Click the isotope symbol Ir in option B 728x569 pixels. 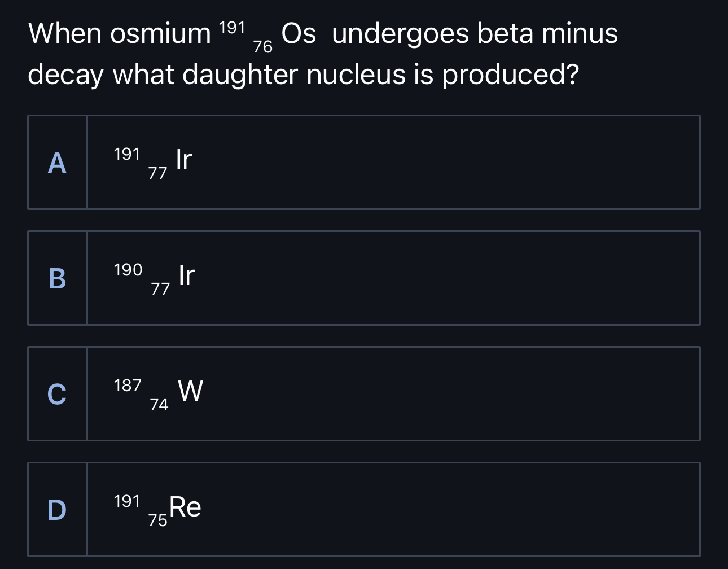click(x=186, y=275)
